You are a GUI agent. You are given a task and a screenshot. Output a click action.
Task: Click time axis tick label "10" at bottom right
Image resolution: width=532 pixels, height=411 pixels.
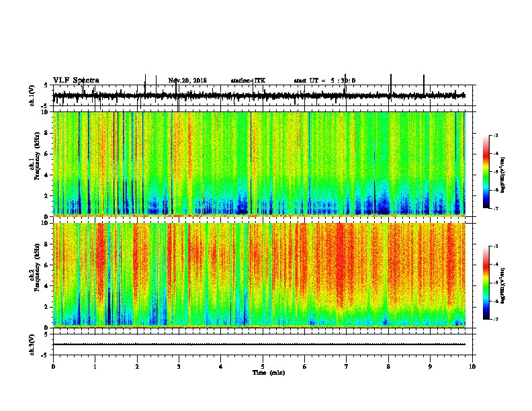pos(472,367)
